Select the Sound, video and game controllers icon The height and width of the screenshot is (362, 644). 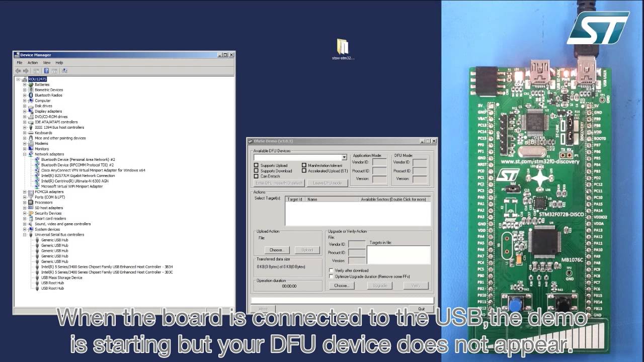[x=31, y=224]
